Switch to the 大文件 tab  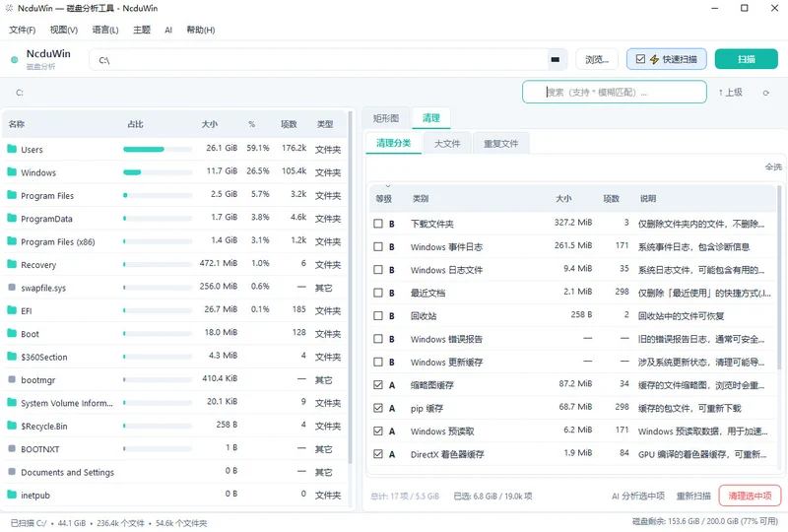click(x=447, y=144)
